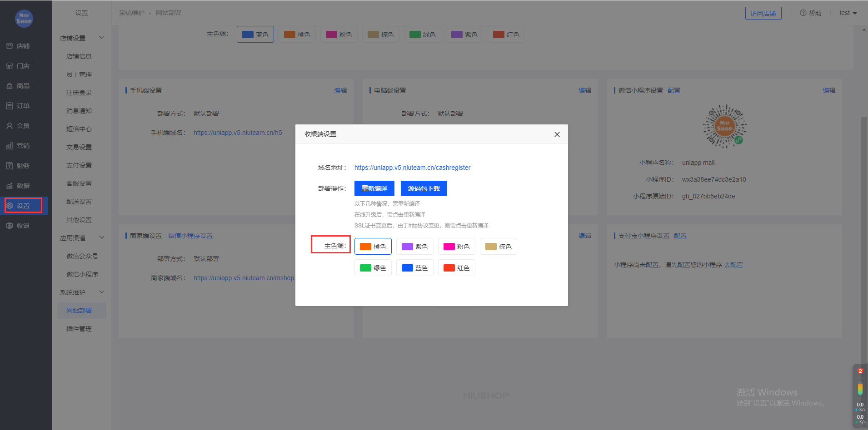Viewport: 868px width, 430px height.
Task: Open the 商品 sidebar icon
Action: (x=10, y=86)
